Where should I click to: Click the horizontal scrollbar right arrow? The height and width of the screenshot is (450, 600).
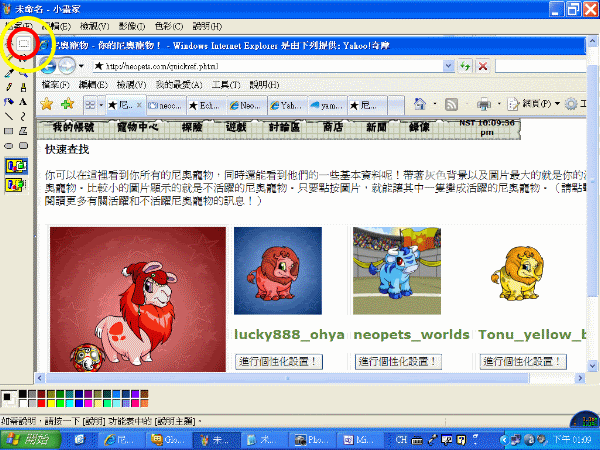(x=580, y=378)
